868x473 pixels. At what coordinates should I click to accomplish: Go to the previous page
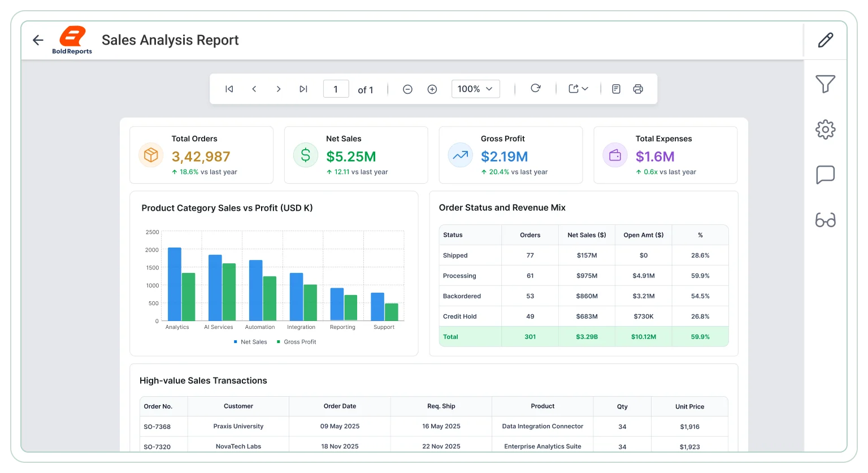pyautogui.click(x=254, y=89)
